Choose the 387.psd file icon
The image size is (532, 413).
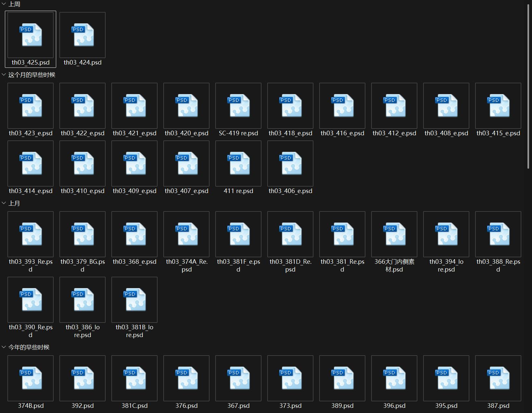pyautogui.click(x=498, y=378)
